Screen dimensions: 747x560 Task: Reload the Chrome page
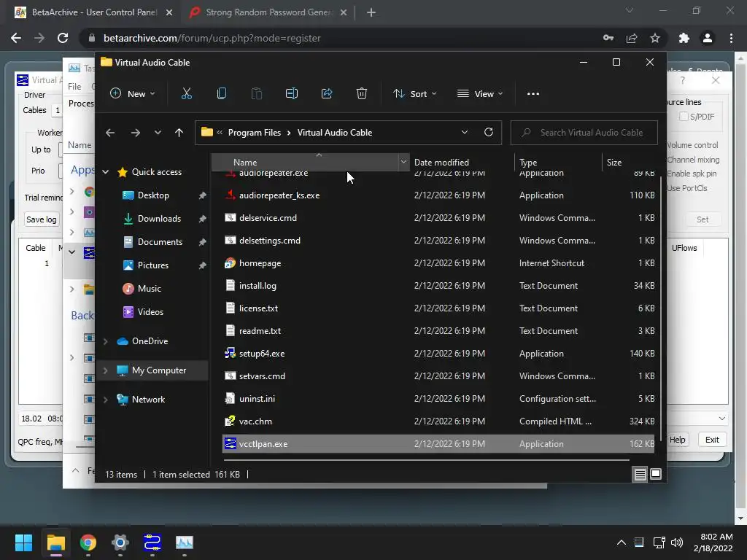coord(63,38)
